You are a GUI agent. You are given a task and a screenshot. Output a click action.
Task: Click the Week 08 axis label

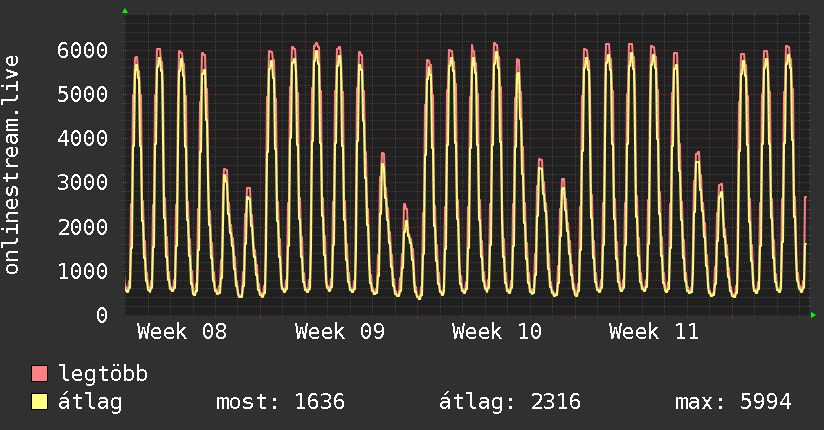pos(181,332)
